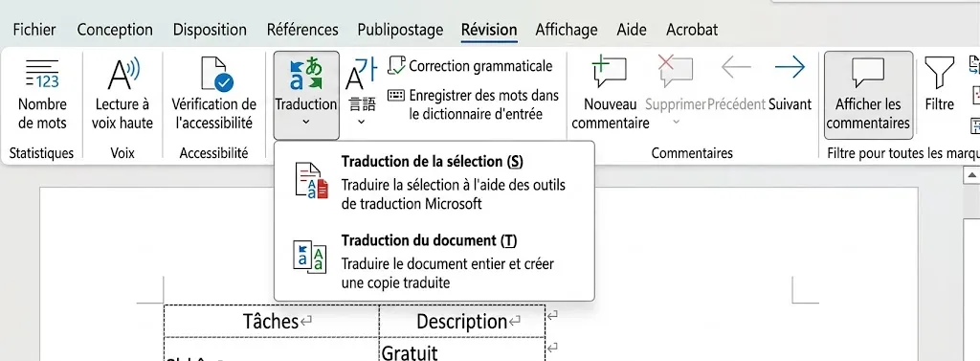Expand the language tool dropdown chevron
The image size is (980, 361).
[x=361, y=122]
